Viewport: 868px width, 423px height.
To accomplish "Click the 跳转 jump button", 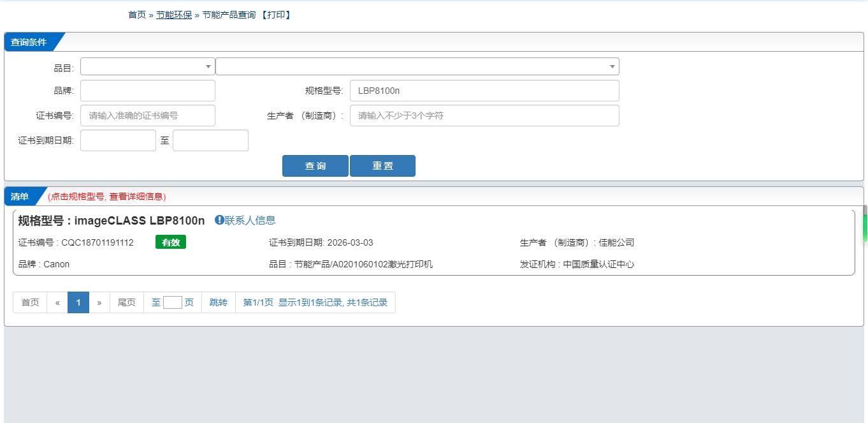I will point(219,302).
